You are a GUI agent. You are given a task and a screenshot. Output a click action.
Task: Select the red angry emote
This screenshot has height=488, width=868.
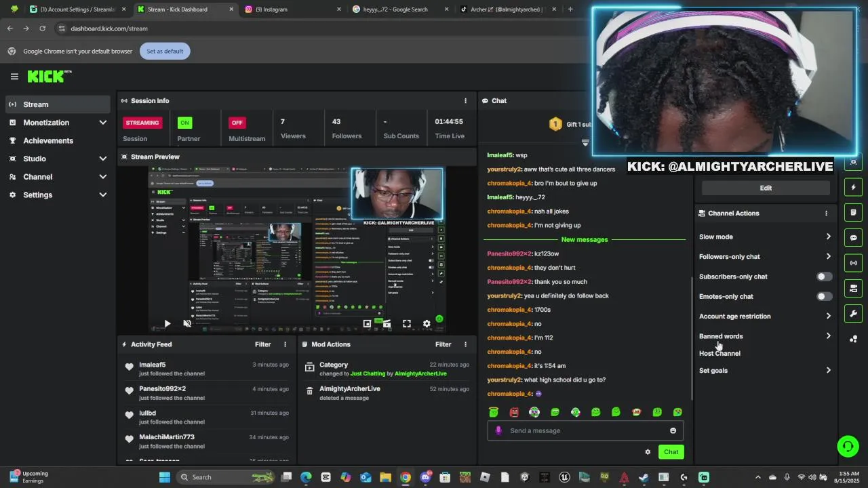514,412
